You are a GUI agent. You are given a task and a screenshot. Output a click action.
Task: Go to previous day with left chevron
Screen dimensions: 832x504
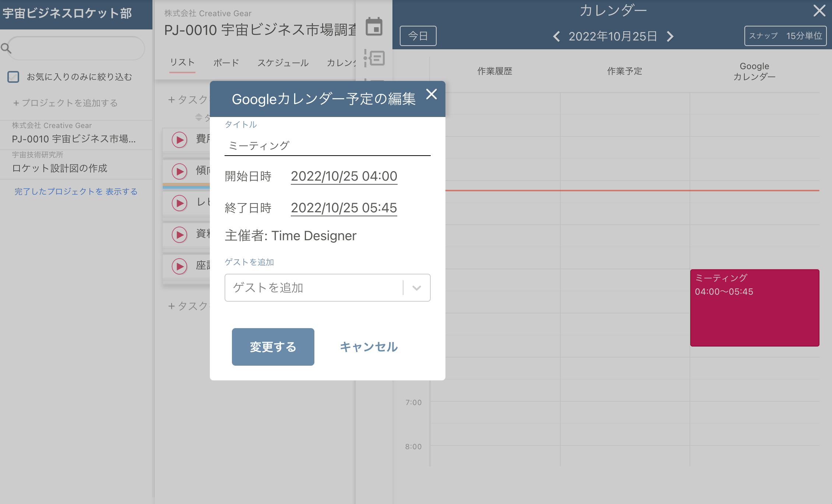click(557, 36)
